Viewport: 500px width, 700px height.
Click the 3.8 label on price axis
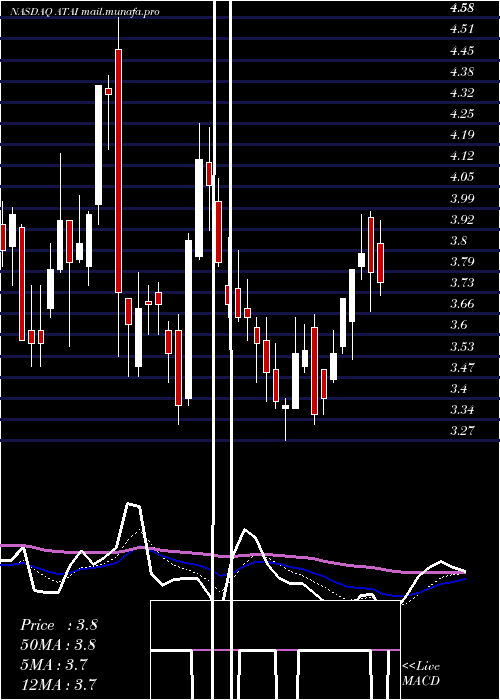[x=459, y=241]
